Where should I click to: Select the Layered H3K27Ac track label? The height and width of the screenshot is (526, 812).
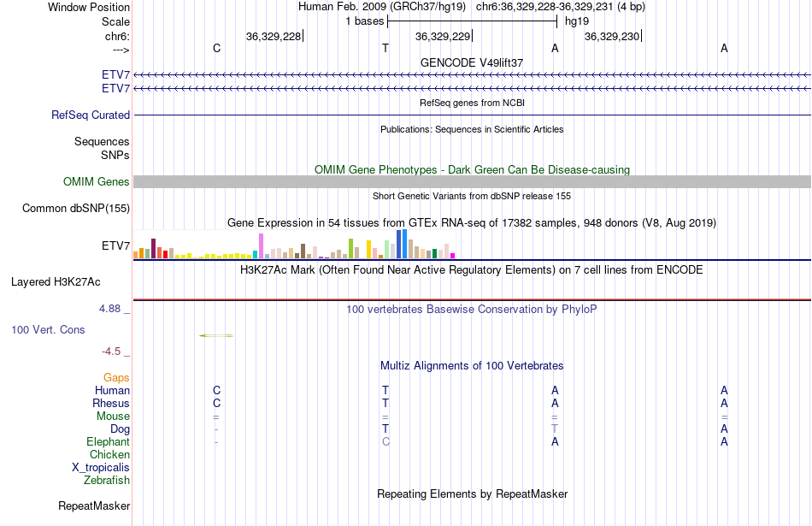[x=56, y=282]
